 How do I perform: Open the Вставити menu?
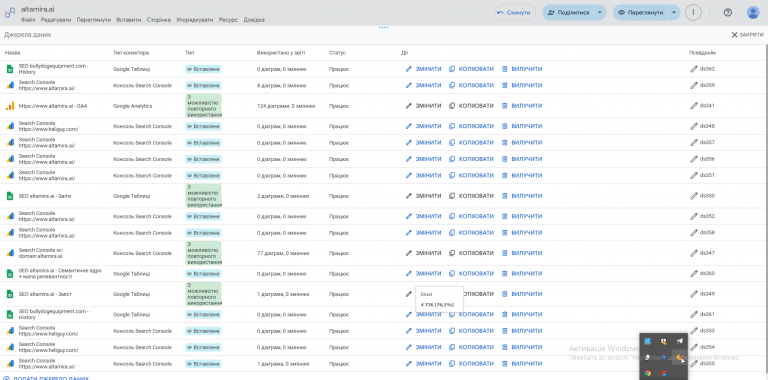pyautogui.click(x=129, y=20)
